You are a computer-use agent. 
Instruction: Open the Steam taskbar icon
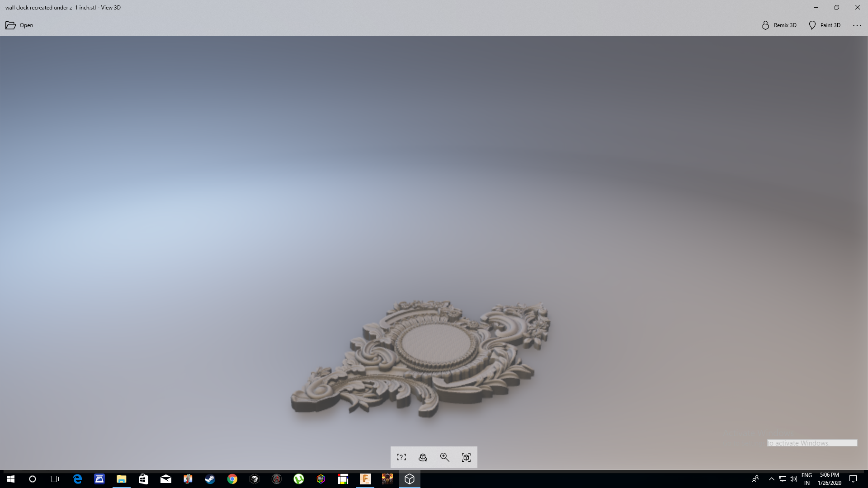[210, 479]
